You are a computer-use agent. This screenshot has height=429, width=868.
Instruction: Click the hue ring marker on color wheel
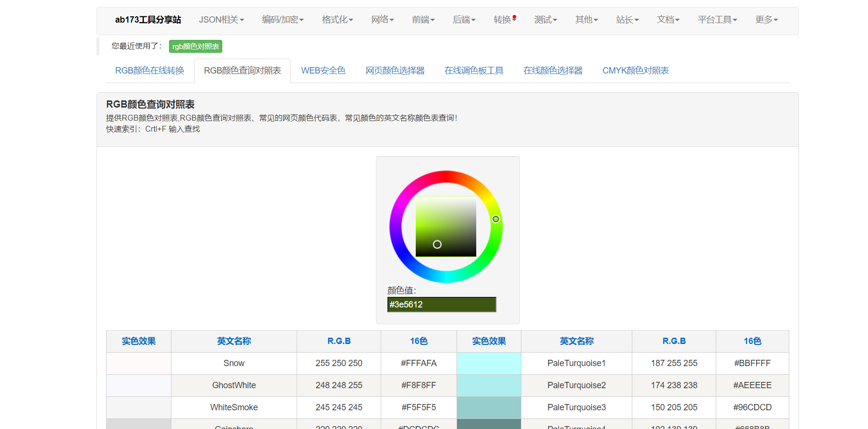coord(496,219)
